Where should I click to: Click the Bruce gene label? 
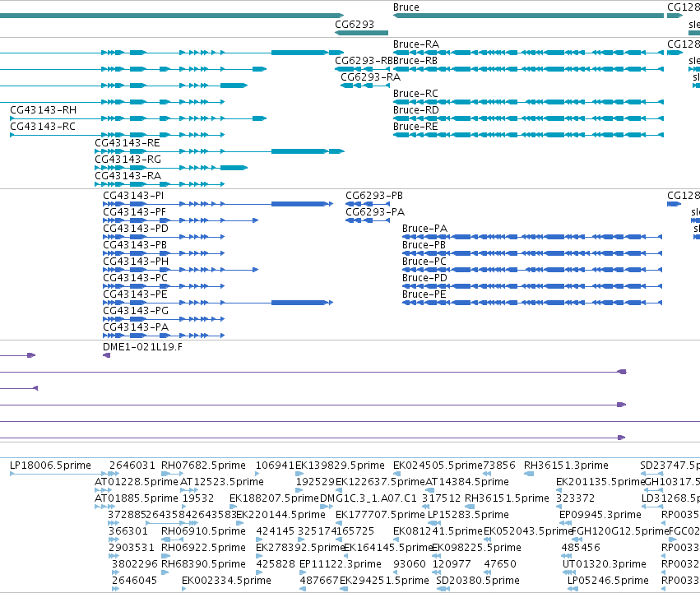click(x=406, y=7)
